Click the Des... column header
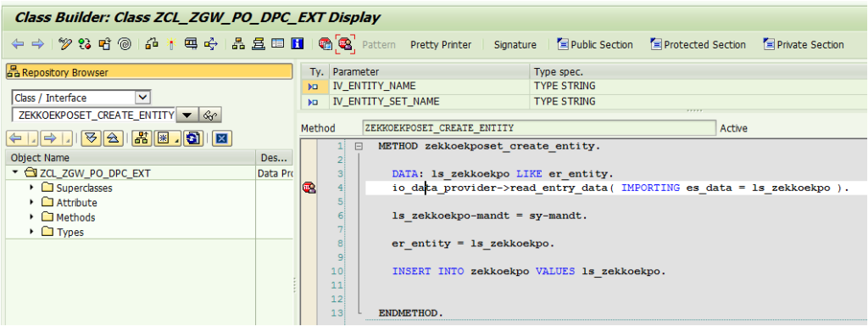This screenshot has width=868, height=326. point(274,158)
